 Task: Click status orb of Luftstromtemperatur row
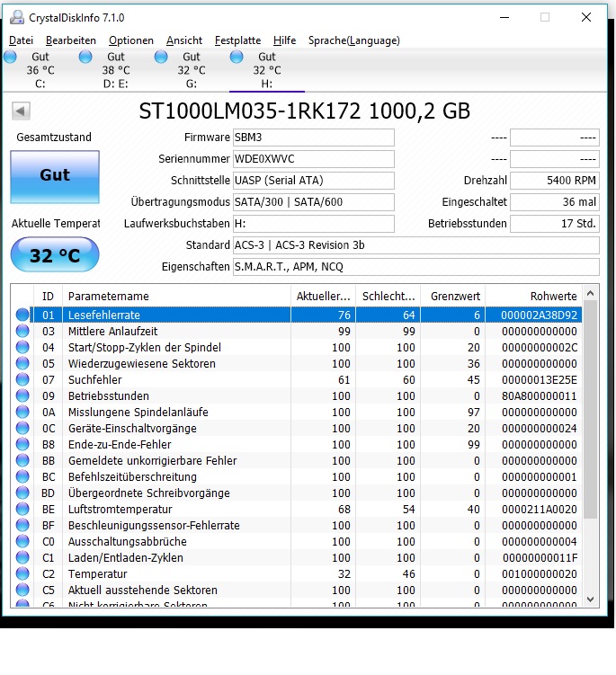pyautogui.click(x=22, y=509)
